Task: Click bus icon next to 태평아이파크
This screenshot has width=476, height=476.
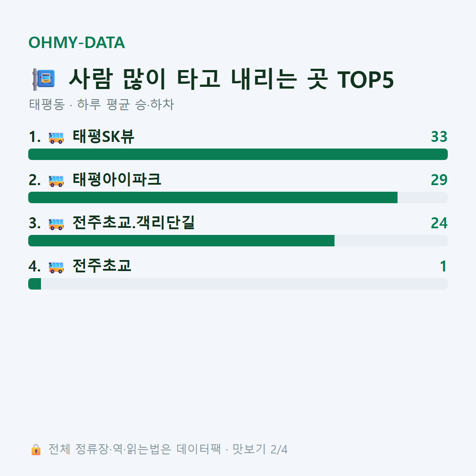Action: [x=56, y=181]
